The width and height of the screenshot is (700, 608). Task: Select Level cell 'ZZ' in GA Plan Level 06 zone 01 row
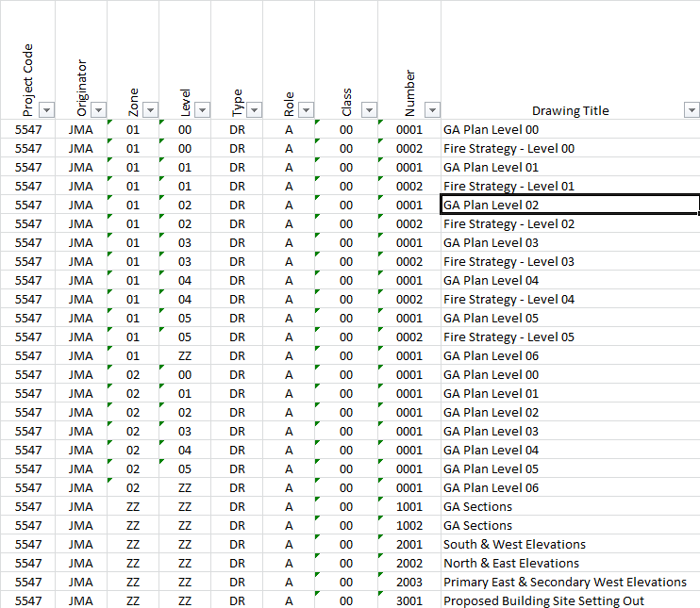(x=185, y=355)
